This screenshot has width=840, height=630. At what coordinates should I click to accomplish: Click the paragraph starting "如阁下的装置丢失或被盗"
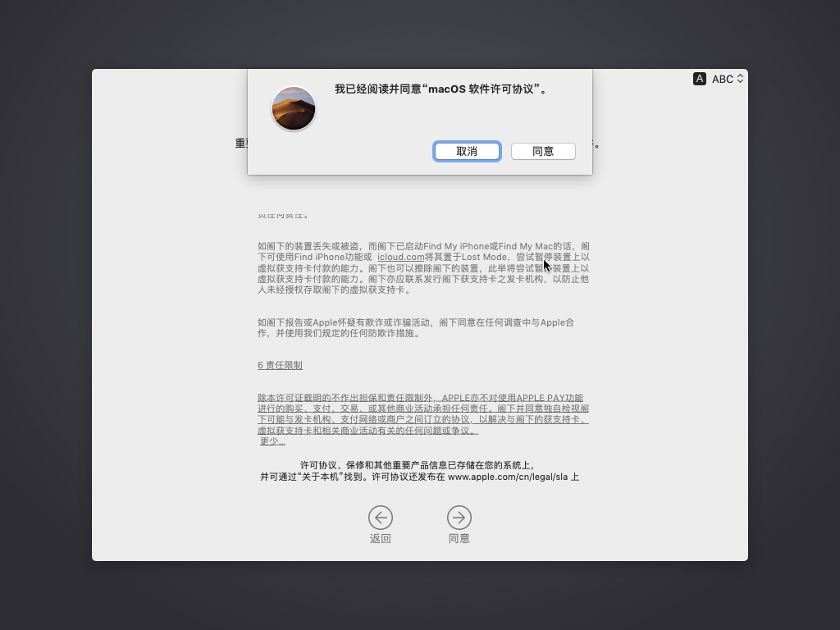[422, 267]
